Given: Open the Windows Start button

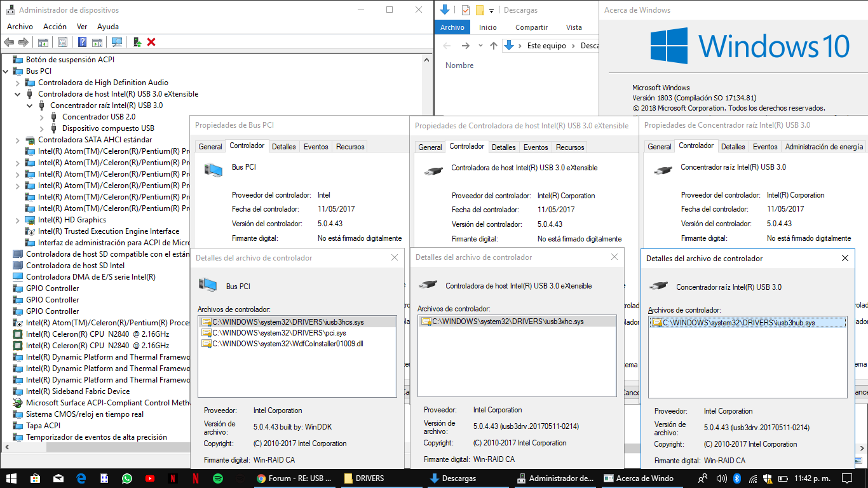Looking at the screenshot, I should (x=11, y=478).
